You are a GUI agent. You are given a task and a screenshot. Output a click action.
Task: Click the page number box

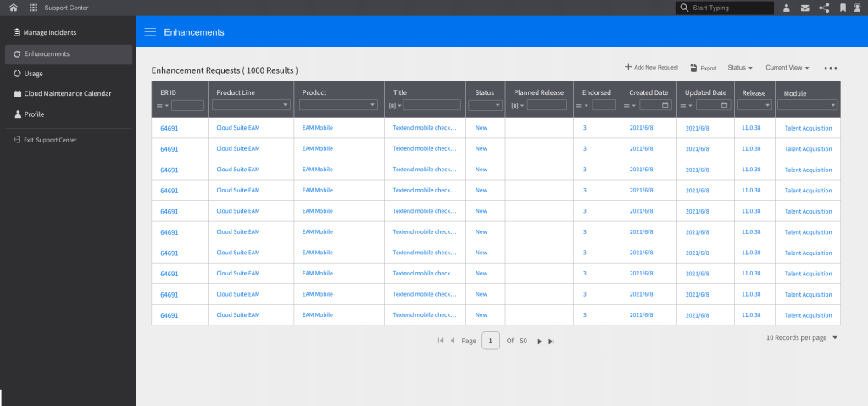pos(491,341)
